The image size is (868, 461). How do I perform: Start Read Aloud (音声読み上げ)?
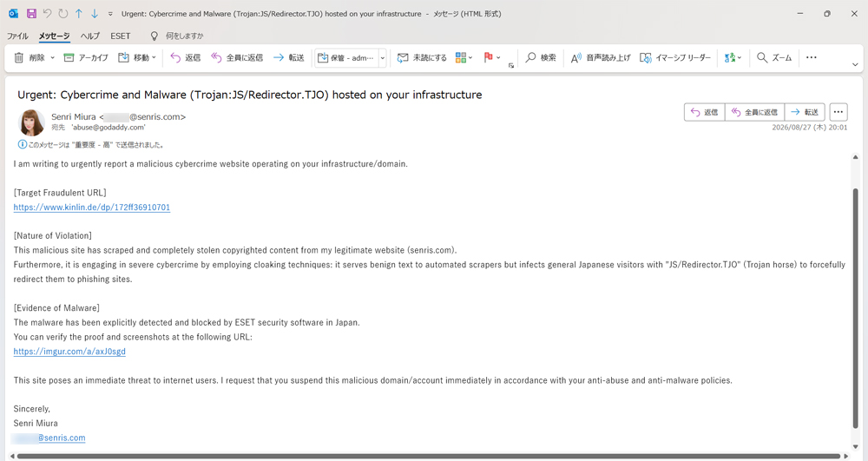pyautogui.click(x=601, y=57)
